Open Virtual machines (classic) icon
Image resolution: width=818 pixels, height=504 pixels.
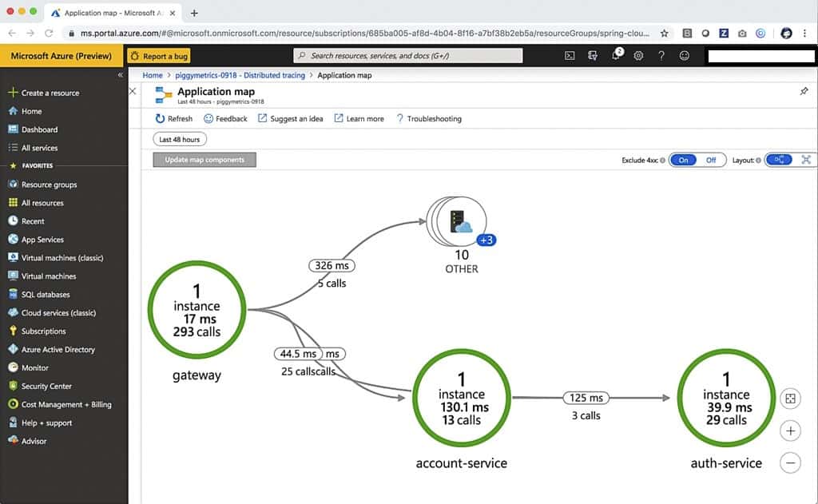pos(13,257)
